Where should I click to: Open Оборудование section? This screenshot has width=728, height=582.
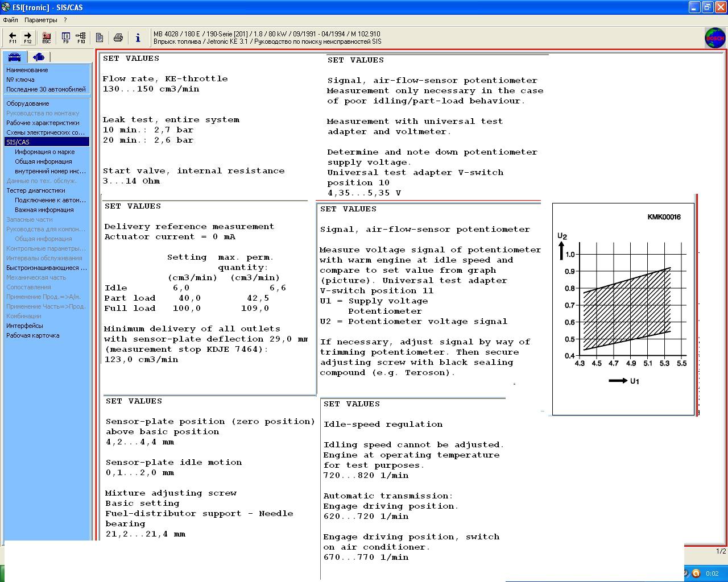click(27, 103)
